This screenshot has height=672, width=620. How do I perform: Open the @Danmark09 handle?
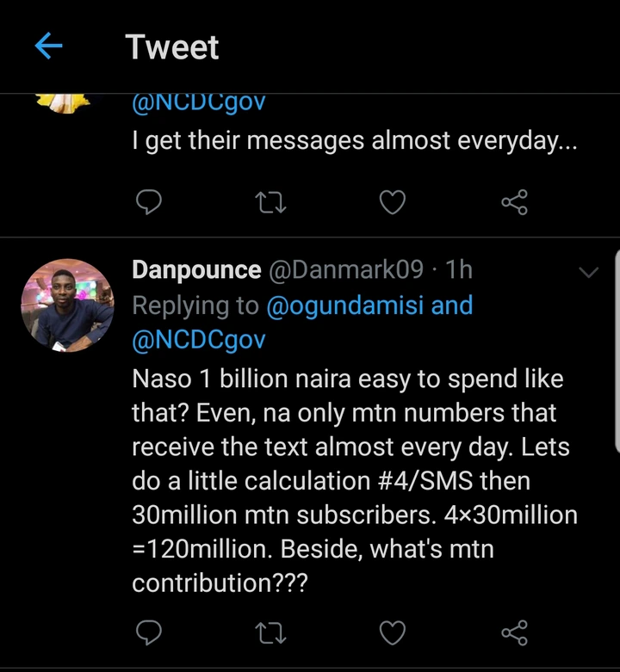(346, 270)
